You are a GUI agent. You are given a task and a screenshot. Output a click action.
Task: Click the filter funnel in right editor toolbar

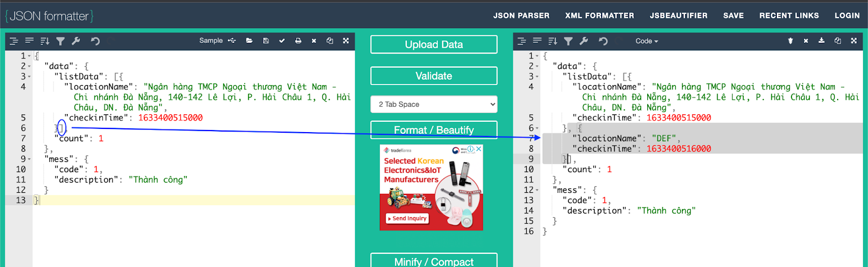point(568,41)
